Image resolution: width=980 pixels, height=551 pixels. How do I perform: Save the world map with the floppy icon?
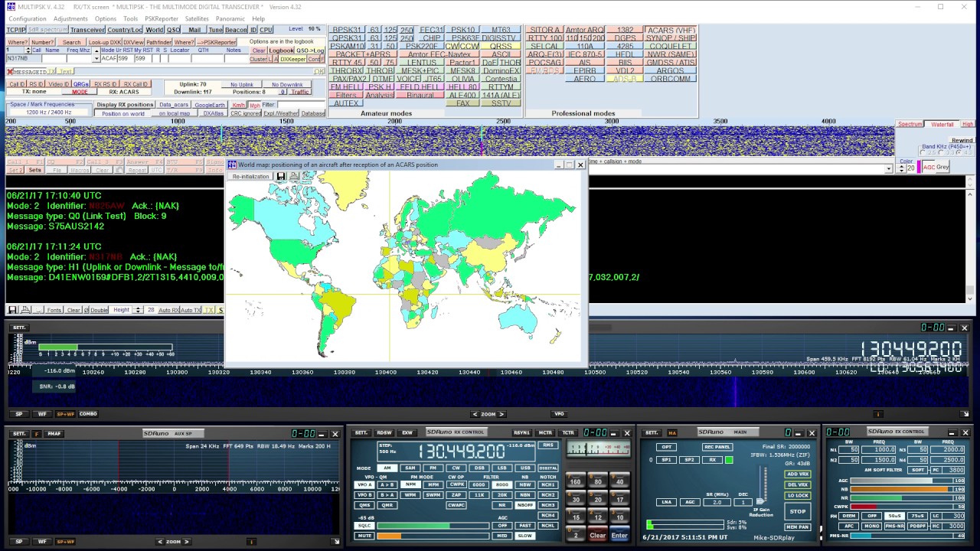[281, 176]
